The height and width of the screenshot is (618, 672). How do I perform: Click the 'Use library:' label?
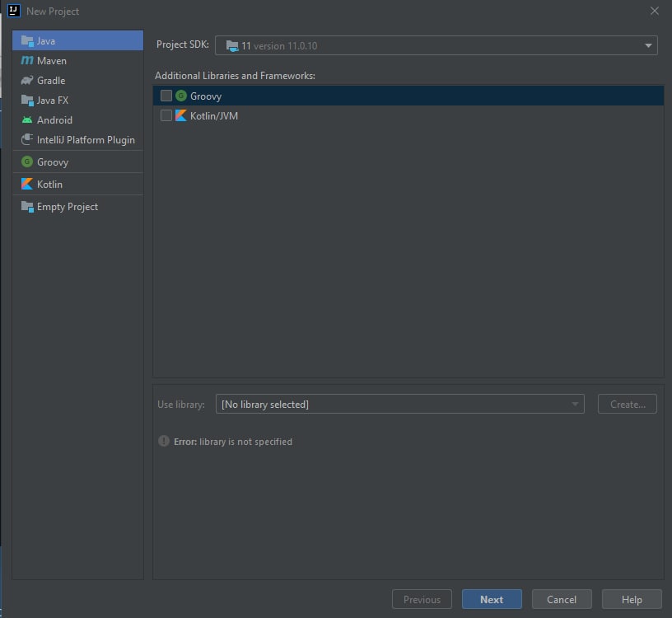[181, 405]
